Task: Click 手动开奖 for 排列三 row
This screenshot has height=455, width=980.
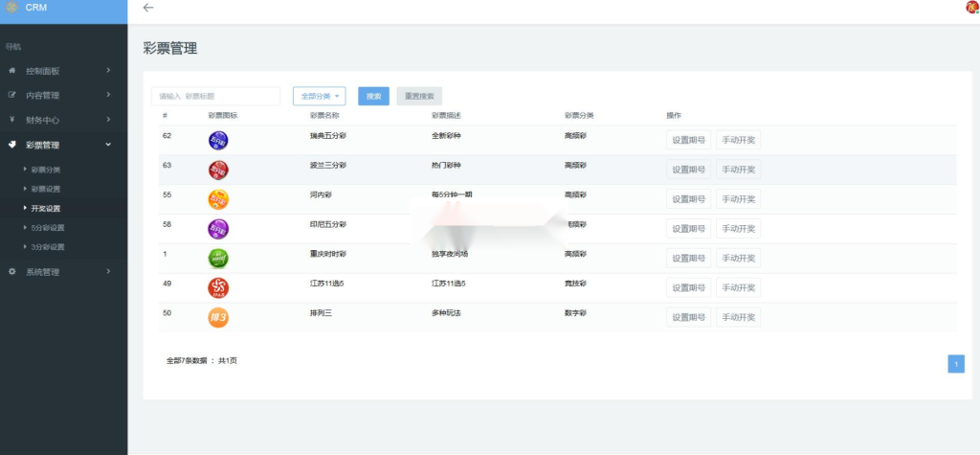Action: (x=738, y=317)
